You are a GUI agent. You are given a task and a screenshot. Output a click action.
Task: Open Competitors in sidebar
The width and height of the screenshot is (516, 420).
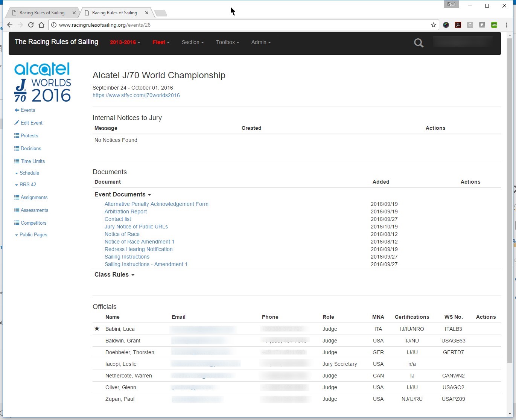tap(30, 223)
